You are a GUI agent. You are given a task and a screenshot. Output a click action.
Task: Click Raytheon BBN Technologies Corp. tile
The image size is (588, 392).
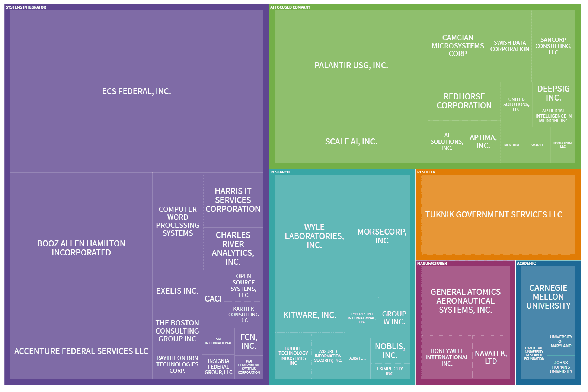pos(177,364)
